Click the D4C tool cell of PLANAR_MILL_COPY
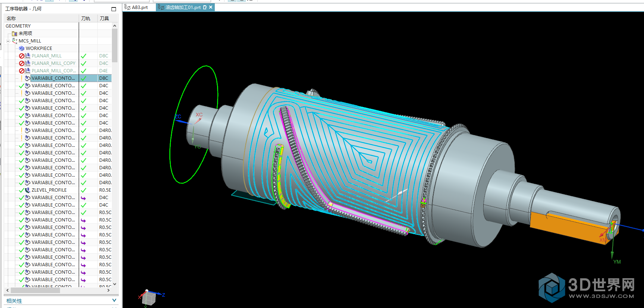The height and width of the screenshot is (308, 644). point(104,63)
